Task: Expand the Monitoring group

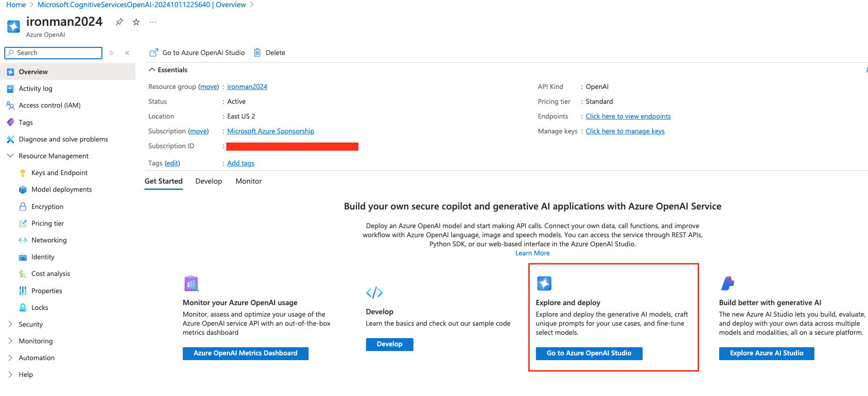Action: (x=11, y=341)
